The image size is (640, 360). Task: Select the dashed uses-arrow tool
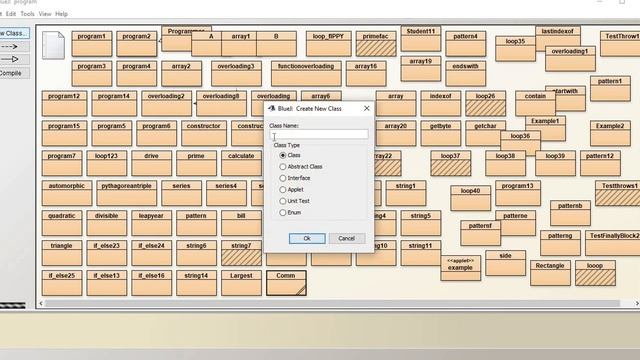coord(14,47)
